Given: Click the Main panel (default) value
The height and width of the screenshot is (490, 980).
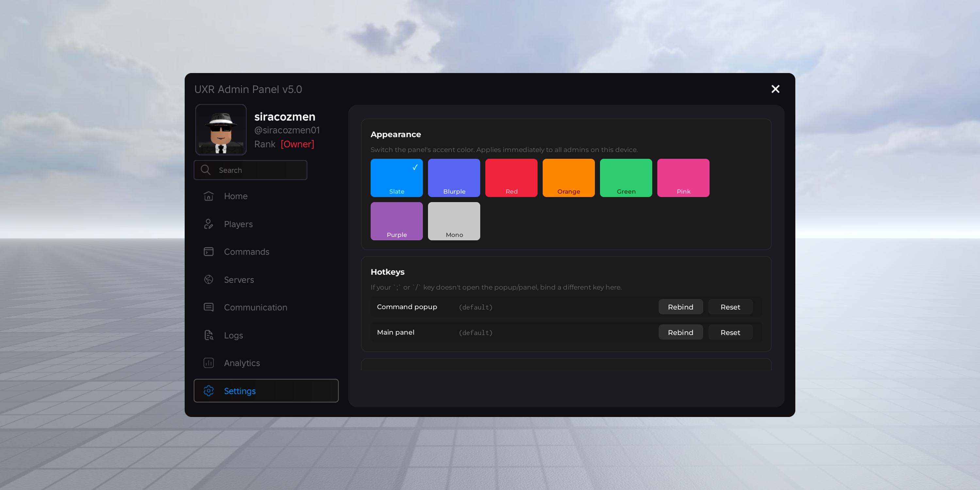Looking at the screenshot, I should coord(476,333).
